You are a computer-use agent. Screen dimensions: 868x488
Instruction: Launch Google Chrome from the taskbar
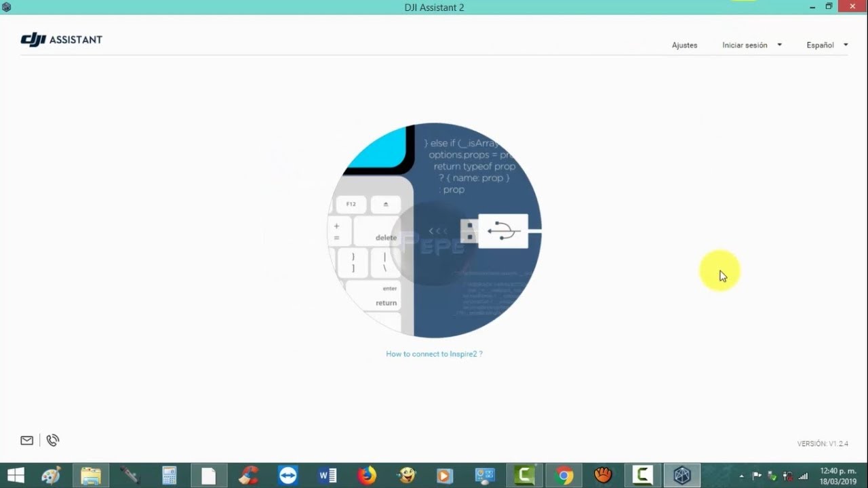point(564,476)
